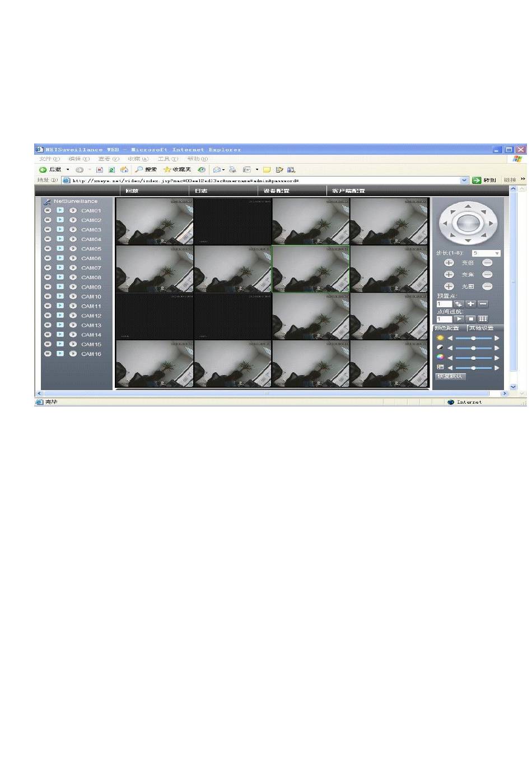Open 客户端配置 client config tab
This screenshot has height=783, width=532.
[x=349, y=191]
